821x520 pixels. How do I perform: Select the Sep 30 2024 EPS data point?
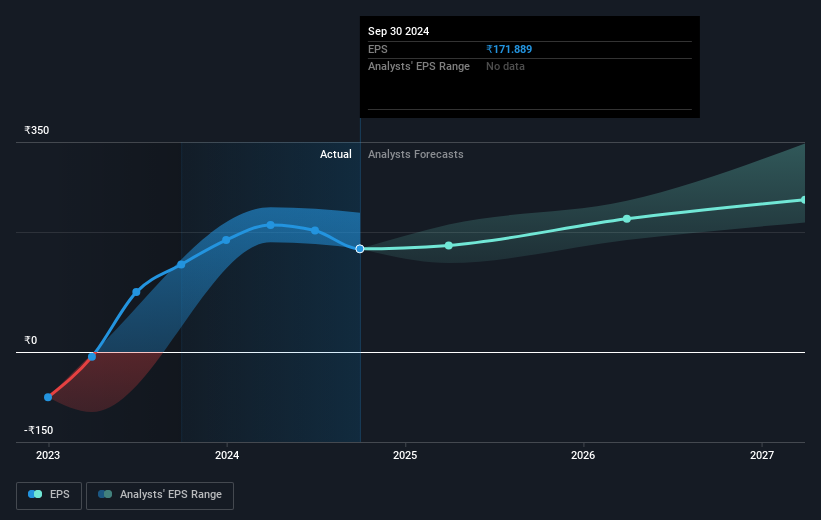click(360, 249)
